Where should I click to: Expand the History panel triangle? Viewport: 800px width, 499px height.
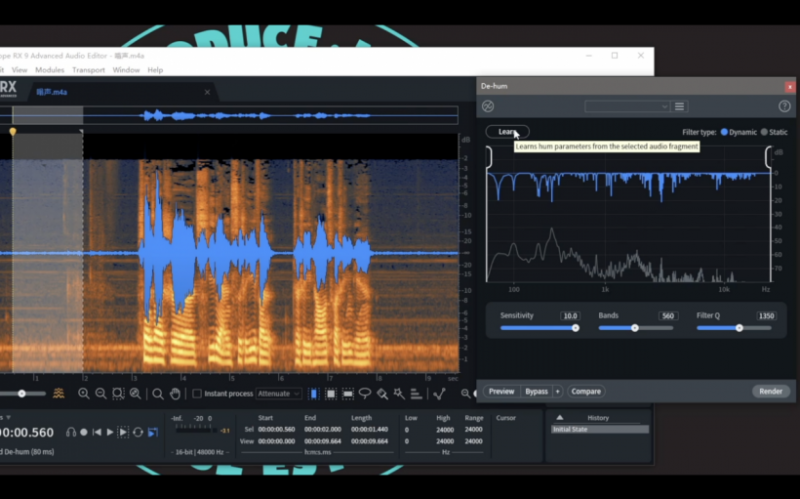click(560, 417)
